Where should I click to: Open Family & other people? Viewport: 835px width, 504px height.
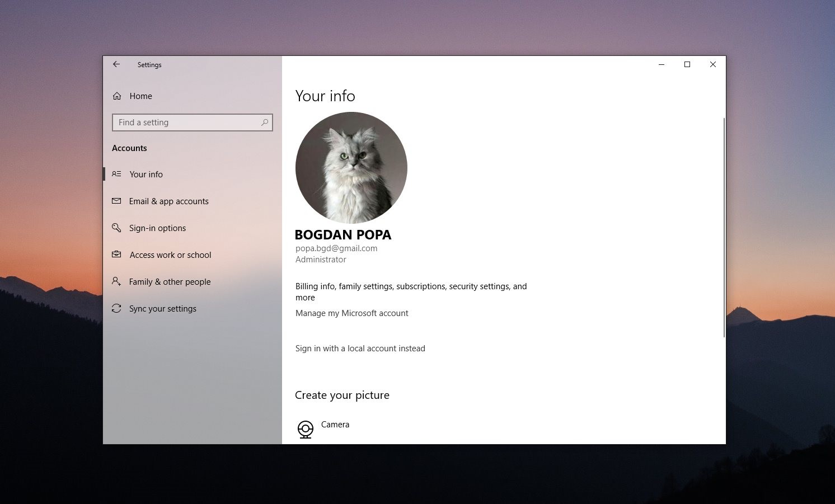click(193, 281)
